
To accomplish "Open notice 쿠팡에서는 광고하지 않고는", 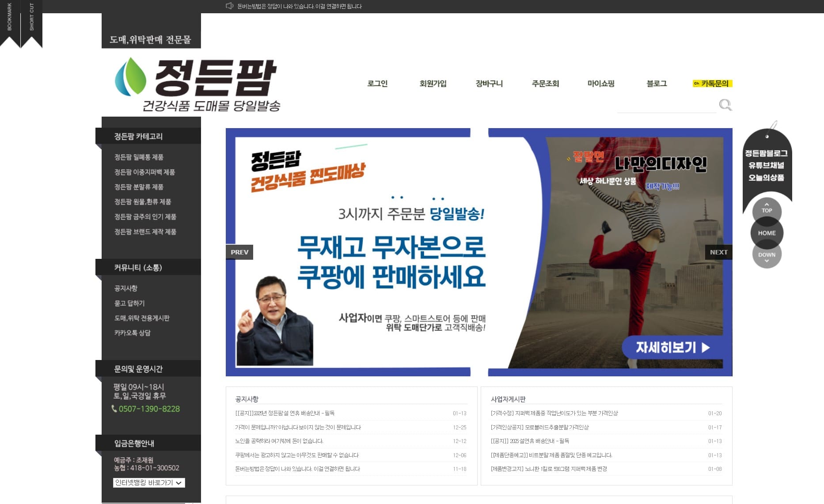I will pos(297,455).
